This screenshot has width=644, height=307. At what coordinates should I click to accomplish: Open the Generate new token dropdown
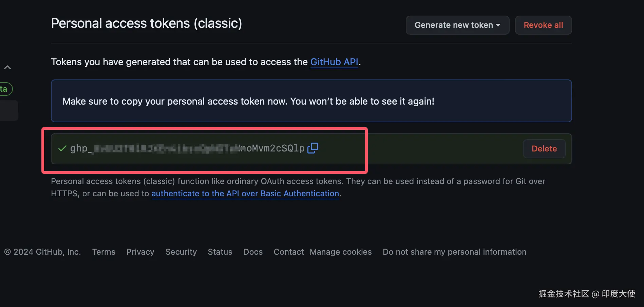tap(457, 25)
